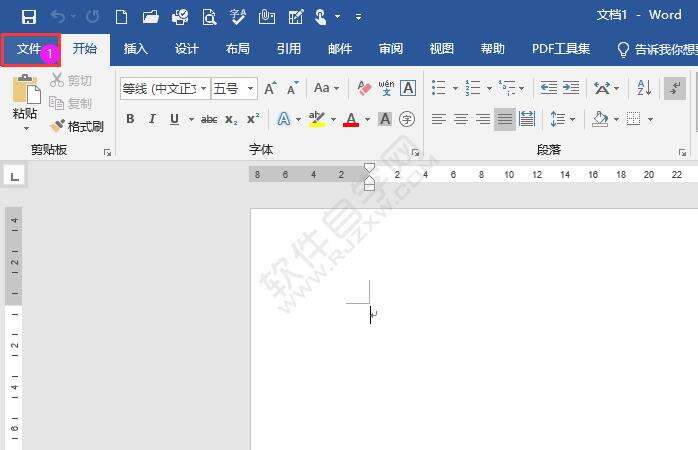Image resolution: width=698 pixels, height=450 pixels.
Task: Click the Redo icon
Action: (93, 17)
